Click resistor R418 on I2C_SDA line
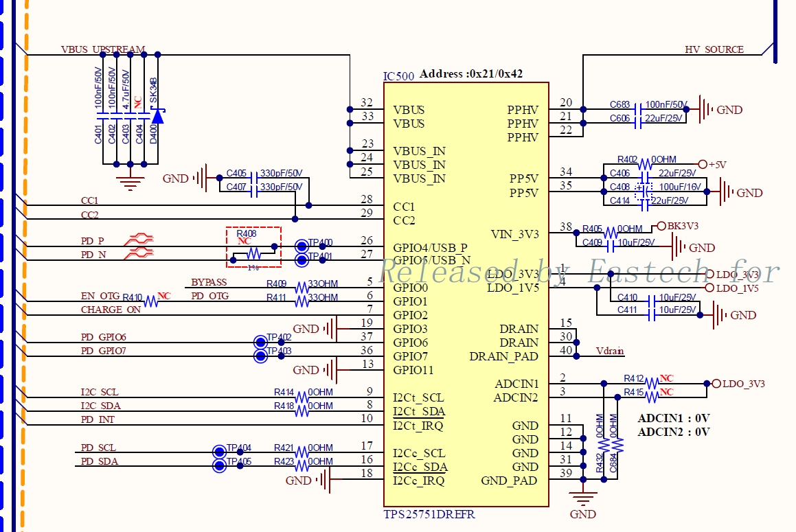This screenshot has width=796, height=532. pyautogui.click(x=302, y=411)
